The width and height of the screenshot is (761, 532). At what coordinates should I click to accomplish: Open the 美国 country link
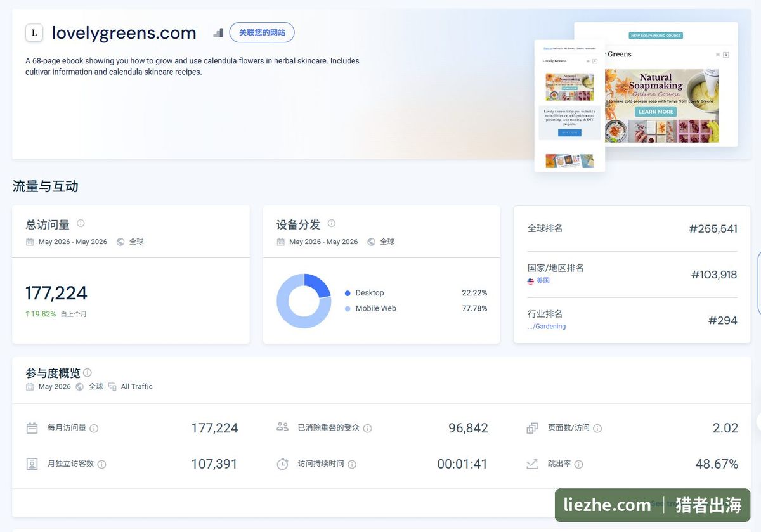pos(543,280)
